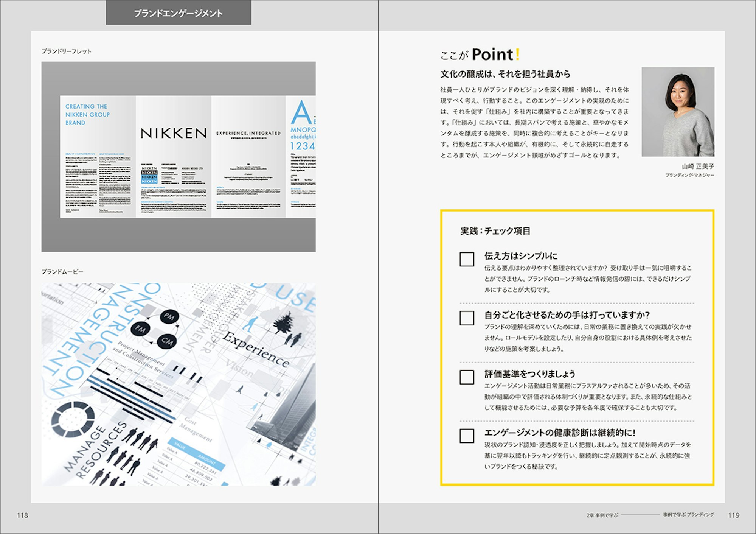Click the portrait photo of 山崎 正美子
The image size is (756, 534).
(678, 112)
